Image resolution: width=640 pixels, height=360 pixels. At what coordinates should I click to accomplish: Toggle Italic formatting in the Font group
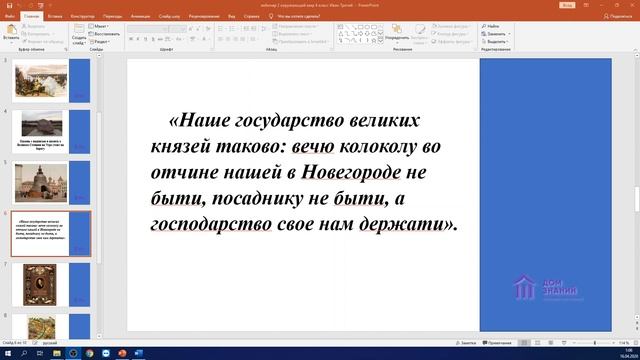tap(138, 39)
